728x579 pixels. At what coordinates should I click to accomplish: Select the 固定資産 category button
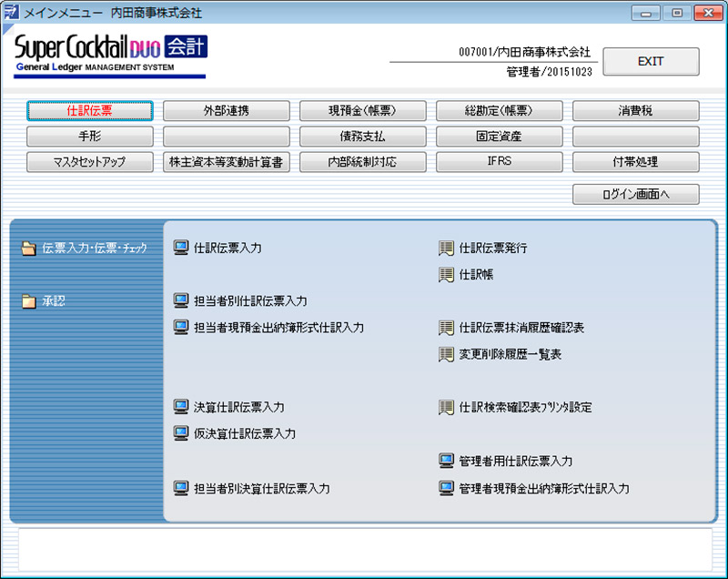[x=500, y=137]
